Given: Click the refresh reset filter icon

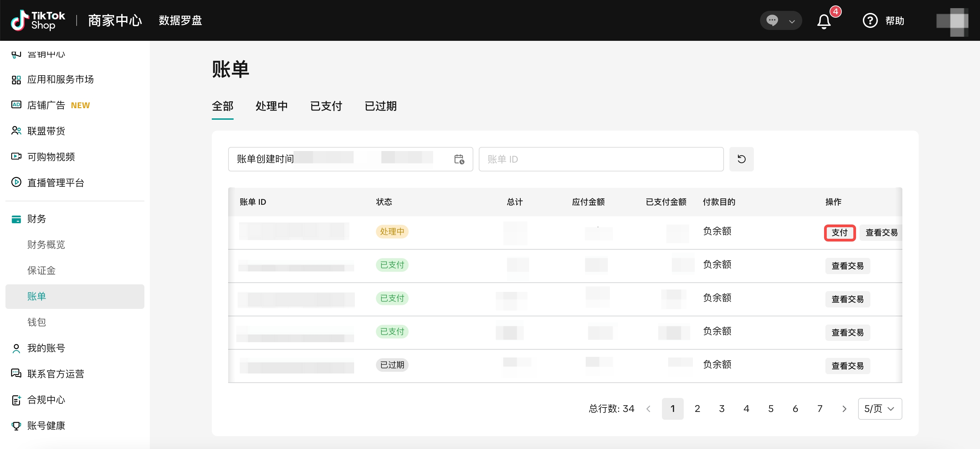Looking at the screenshot, I should [x=741, y=159].
